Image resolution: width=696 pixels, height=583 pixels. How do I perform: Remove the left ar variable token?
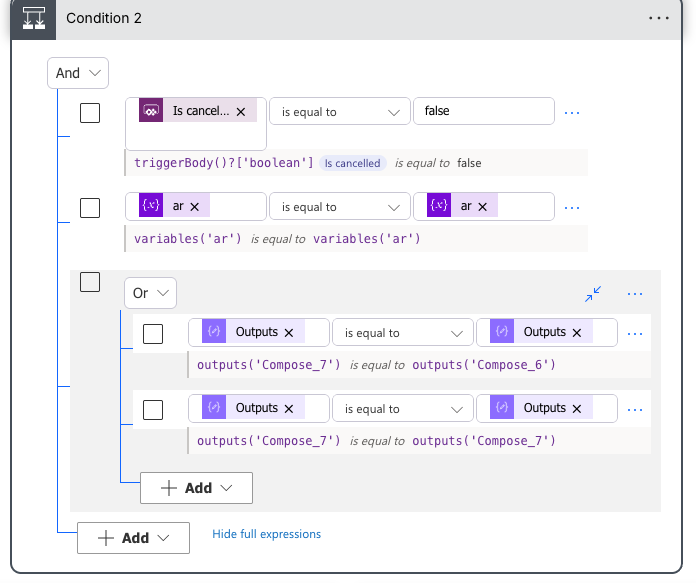click(x=194, y=207)
